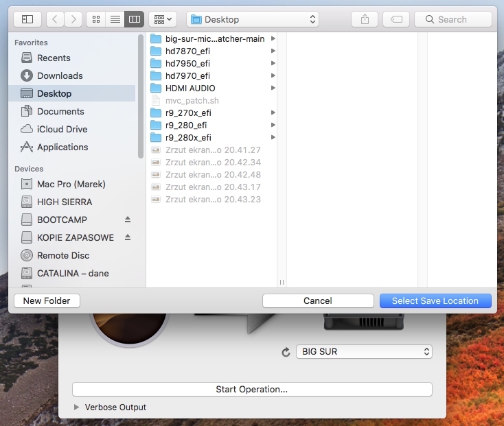Open the BIG SUR volume dropdown
The image size is (504, 426).
coord(364,351)
